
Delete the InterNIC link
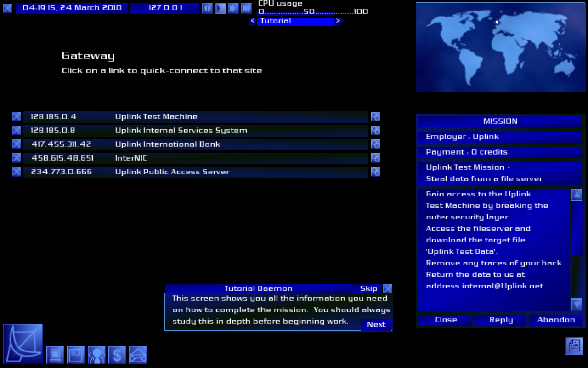click(17, 158)
